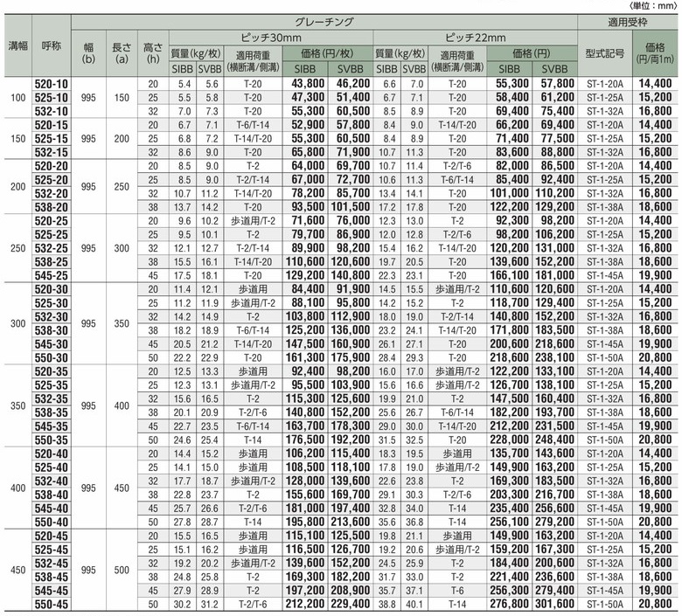Viewport: 682px width, 616px height.
Task: Click the グレーチング header
Action: coord(324,22)
